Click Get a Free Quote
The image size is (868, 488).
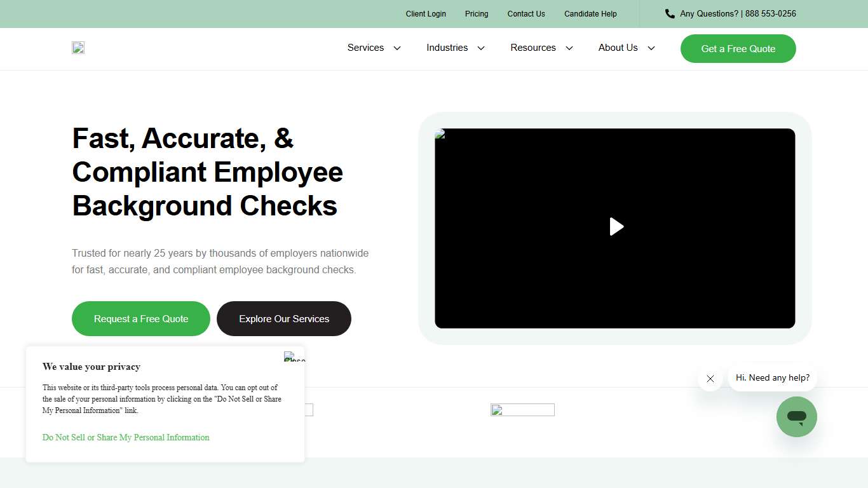[x=738, y=48]
